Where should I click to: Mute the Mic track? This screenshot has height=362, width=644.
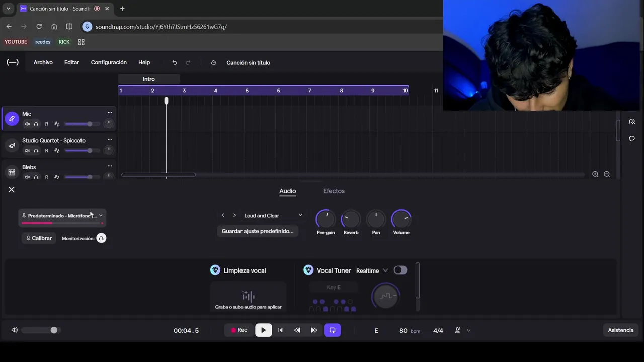(28, 124)
